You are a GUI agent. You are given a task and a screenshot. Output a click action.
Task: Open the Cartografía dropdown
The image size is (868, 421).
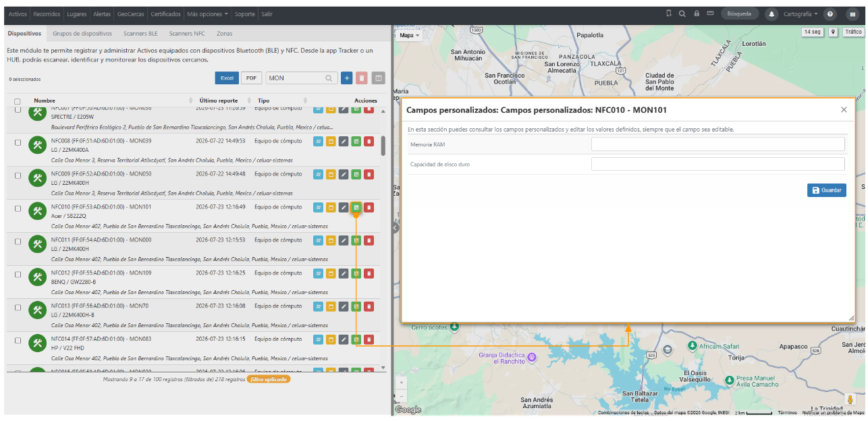tap(801, 13)
